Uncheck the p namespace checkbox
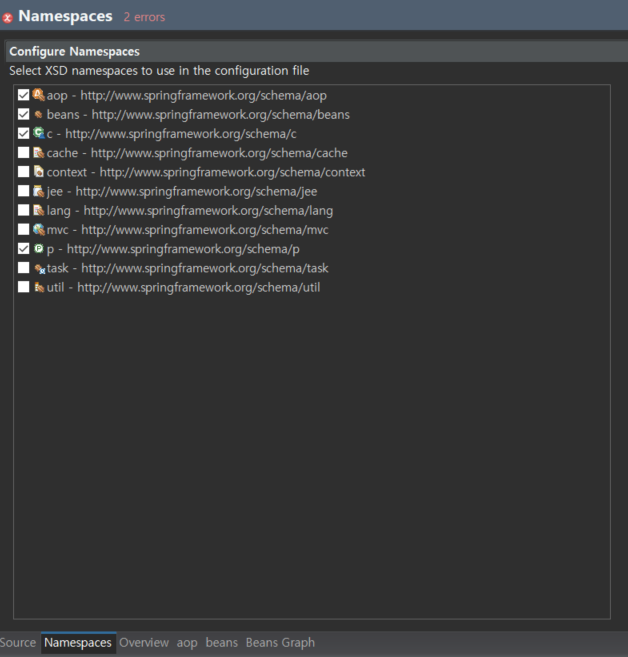The height and width of the screenshot is (657, 628). coord(23,248)
